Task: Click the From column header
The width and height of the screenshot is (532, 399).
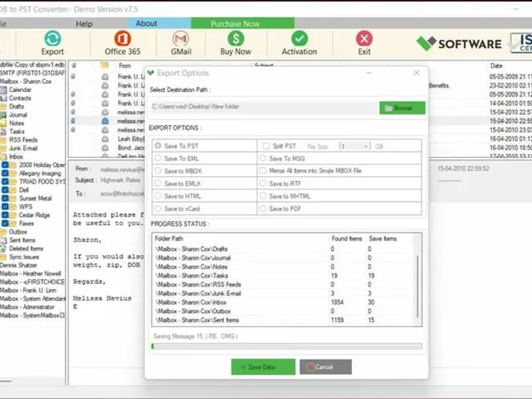Action: pos(124,66)
